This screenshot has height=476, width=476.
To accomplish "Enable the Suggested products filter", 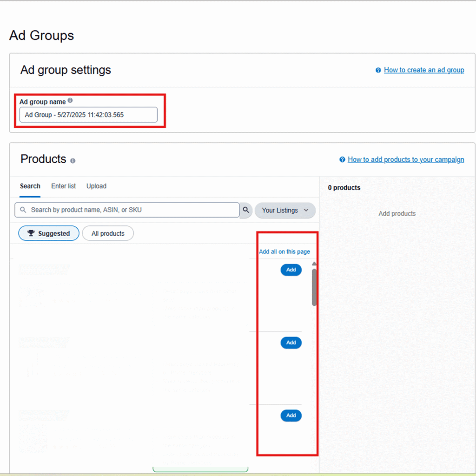I will click(x=48, y=233).
